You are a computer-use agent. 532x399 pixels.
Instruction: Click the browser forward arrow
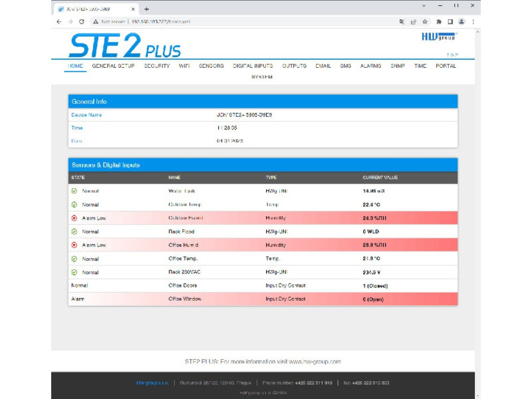[x=70, y=22]
